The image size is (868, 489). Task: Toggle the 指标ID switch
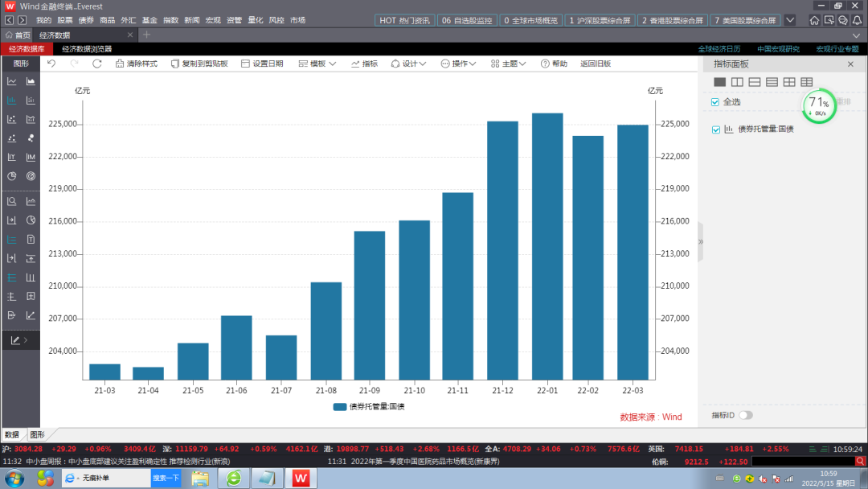pos(746,415)
